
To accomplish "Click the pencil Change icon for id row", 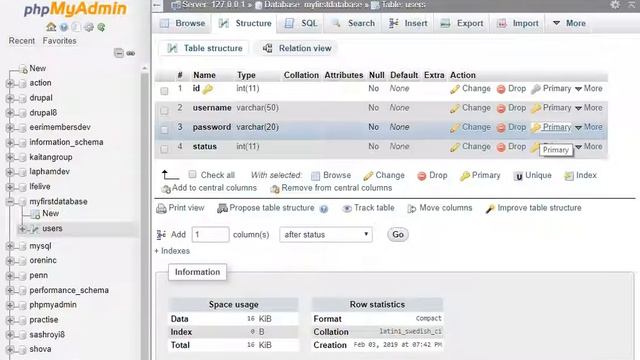I will tap(455, 89).
